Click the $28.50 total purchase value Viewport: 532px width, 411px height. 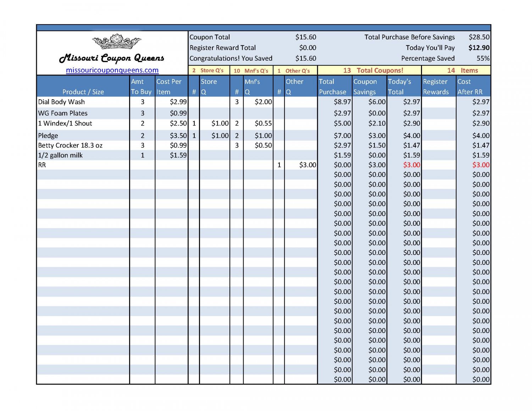tap(479, 37)
